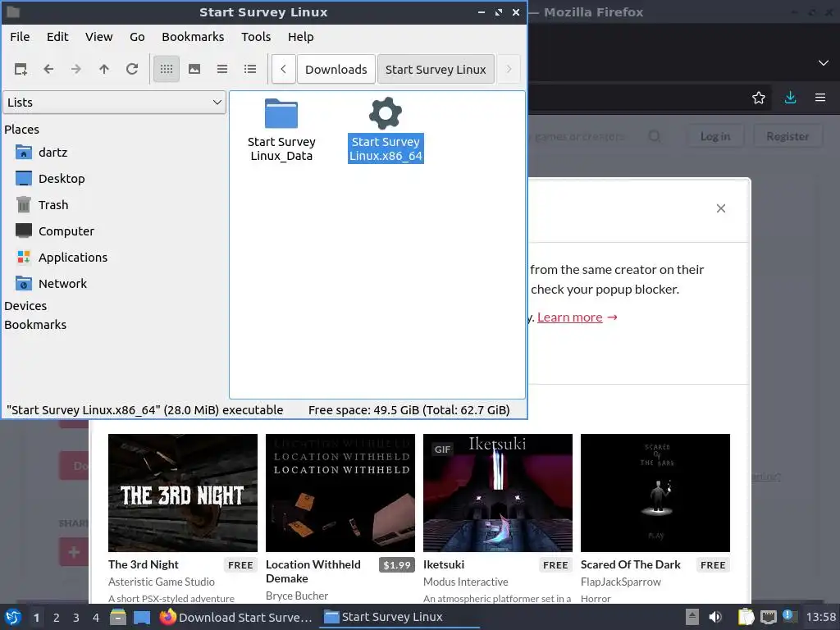The width and height of the screenshot is (840, 630).
Task: Visit Asteristic Game Studio creator page
Action: (x=162, y=582)
